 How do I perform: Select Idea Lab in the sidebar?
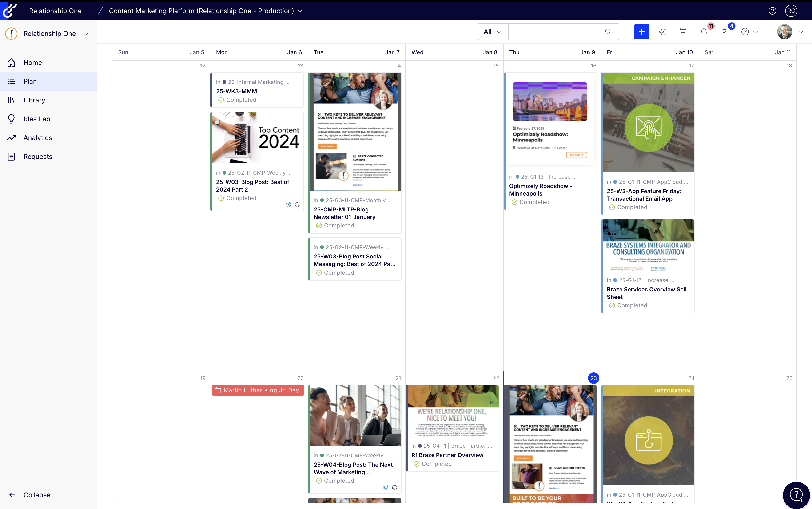click(x=37, y=118)
